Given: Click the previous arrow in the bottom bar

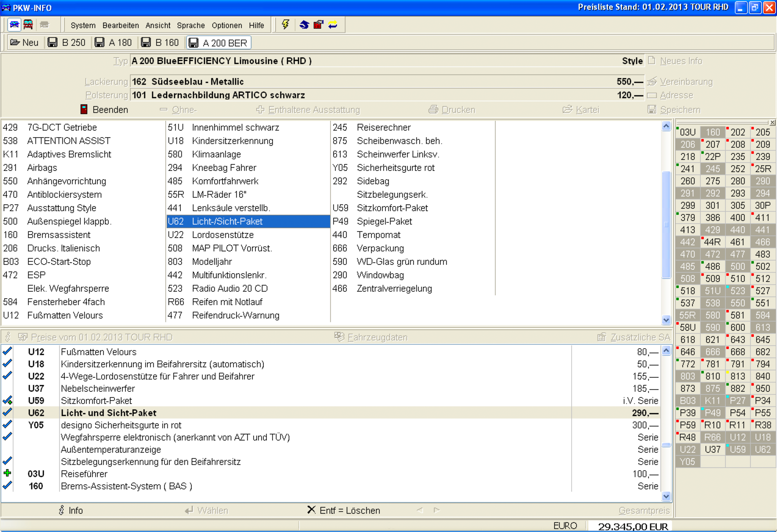Looking at the screenshot, I should [420, 510].
